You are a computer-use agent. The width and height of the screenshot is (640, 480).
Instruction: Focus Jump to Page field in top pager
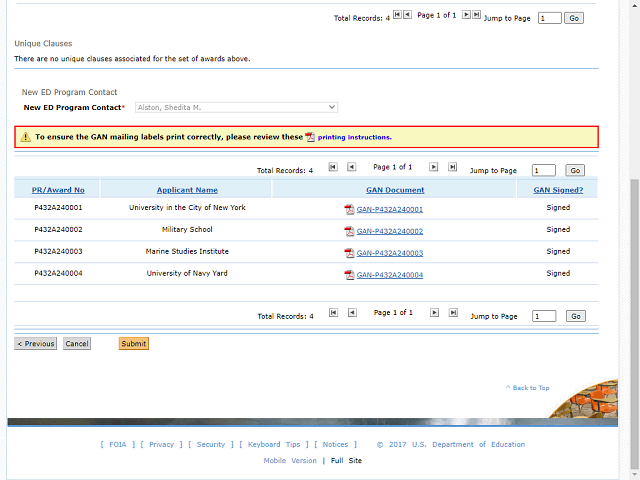(x=549, y=18)
